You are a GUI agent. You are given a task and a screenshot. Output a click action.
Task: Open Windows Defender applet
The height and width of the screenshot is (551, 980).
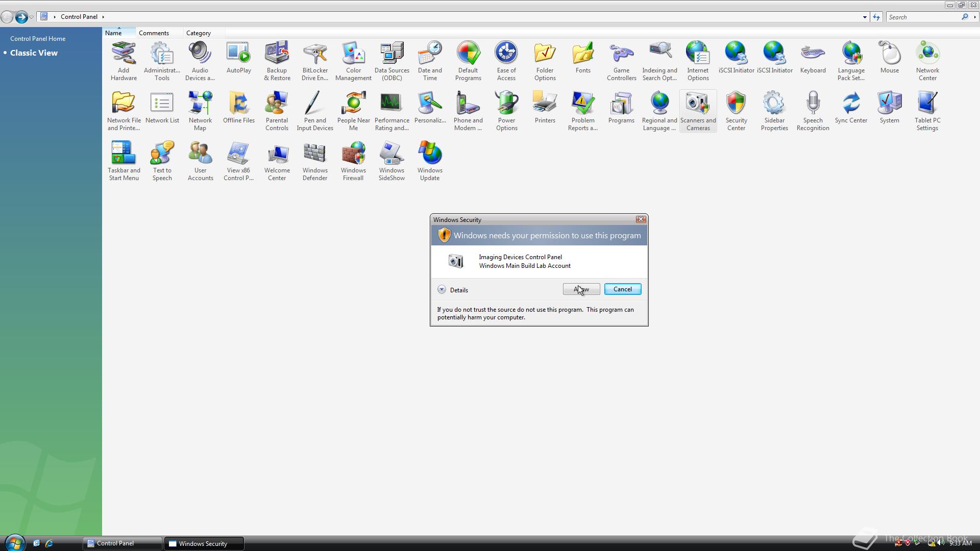coord(315,161)
